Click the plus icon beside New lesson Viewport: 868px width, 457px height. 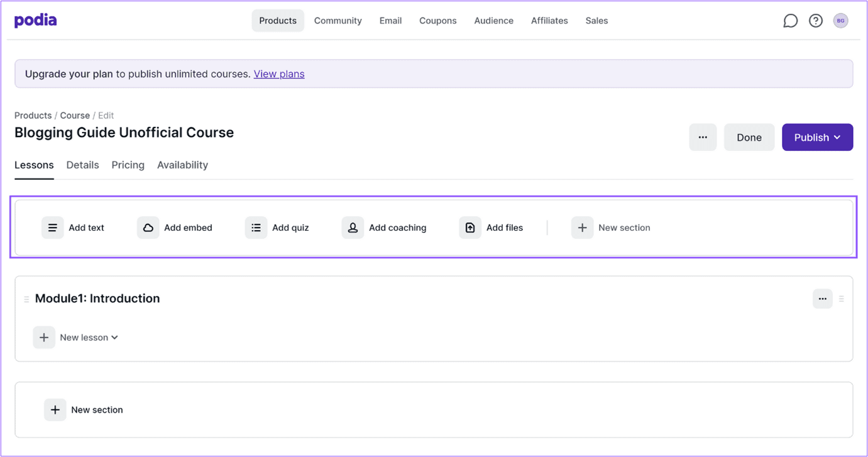pyautogui.click(x=44, y=338)
